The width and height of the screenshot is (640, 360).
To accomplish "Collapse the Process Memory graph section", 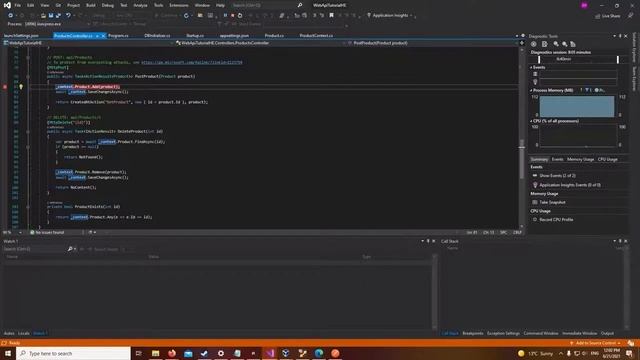I will point(531,90).
